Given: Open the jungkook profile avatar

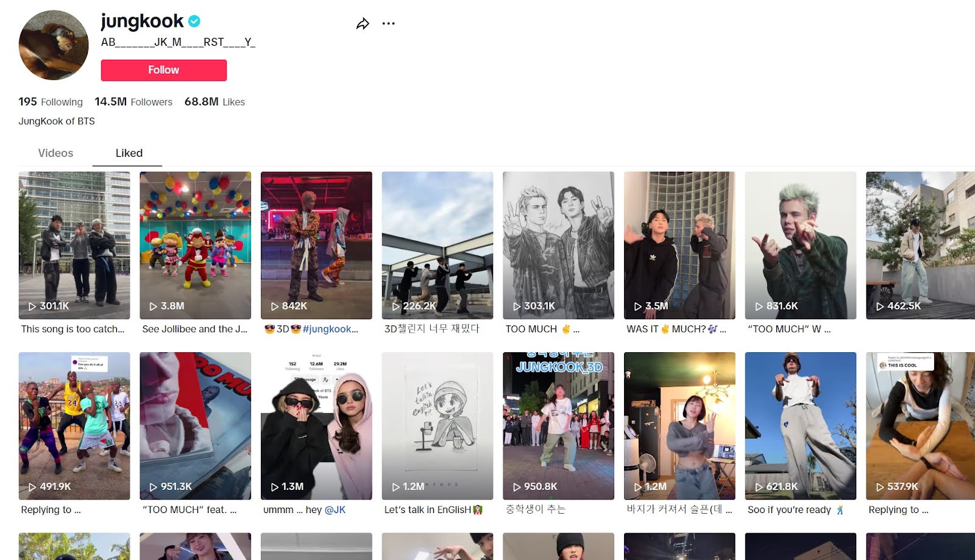Looking at the screenshot, I should point(54,45).
